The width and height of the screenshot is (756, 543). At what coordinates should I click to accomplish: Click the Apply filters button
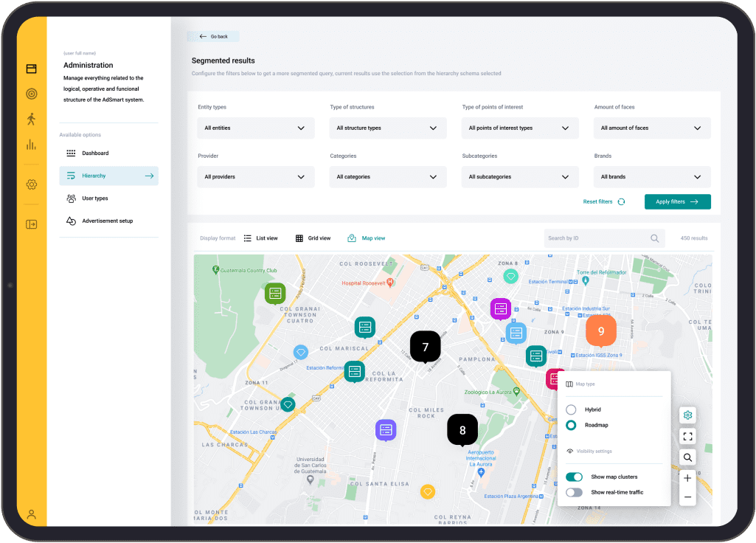point(677,201)
